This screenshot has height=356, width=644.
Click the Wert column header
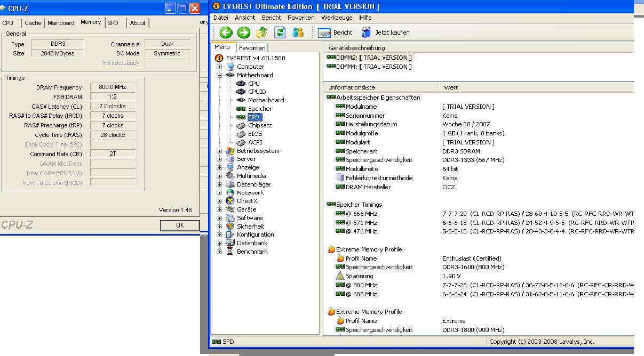(x=537, y=87)
